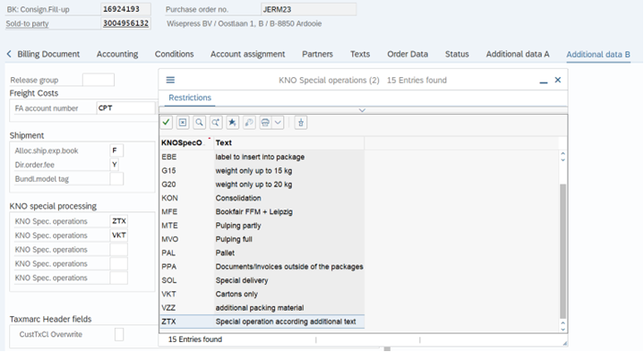Viewport: 644px width, 352px height.
Task: Expand the Restrictions area chevron
Action: 362,110
